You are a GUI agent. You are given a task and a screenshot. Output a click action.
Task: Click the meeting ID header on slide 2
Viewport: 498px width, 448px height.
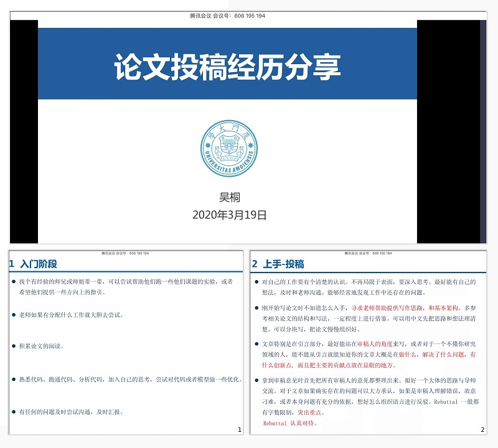pos(370,253)
